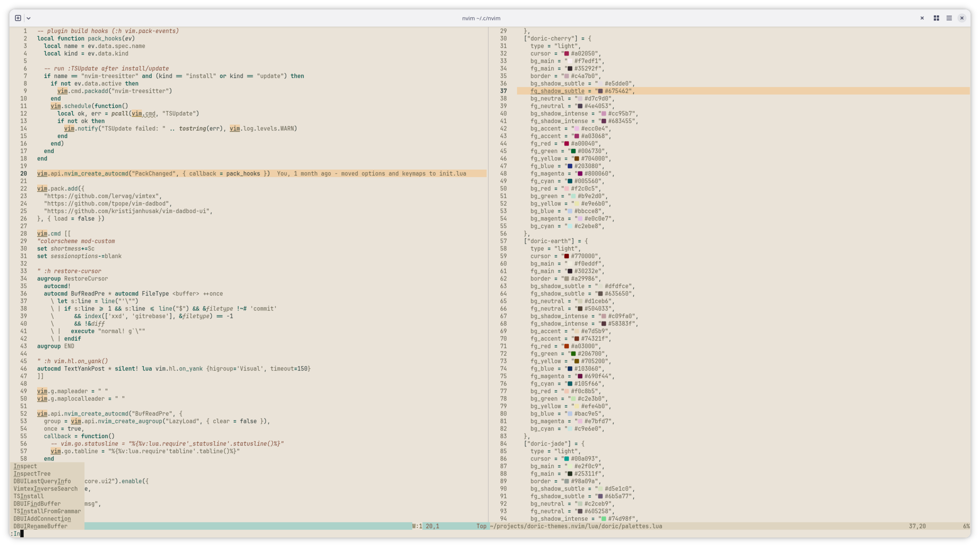The image size is (980, 547).
Task: Close the terminal window
Action: click(962, 18)
